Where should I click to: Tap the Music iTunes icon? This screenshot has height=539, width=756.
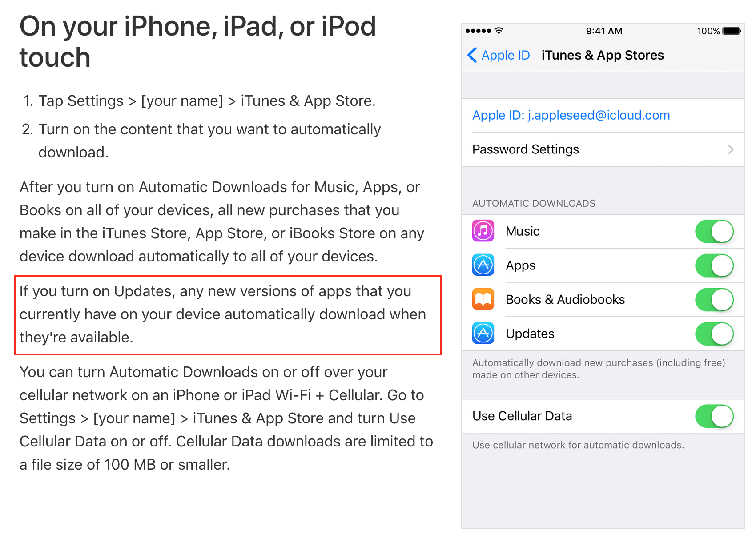[483, 231]
